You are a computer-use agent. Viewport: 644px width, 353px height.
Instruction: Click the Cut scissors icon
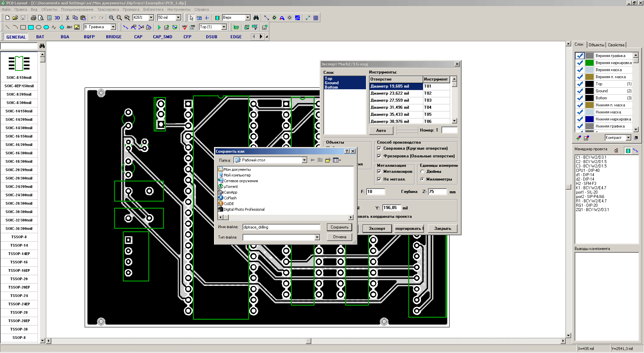pos(67,18)
